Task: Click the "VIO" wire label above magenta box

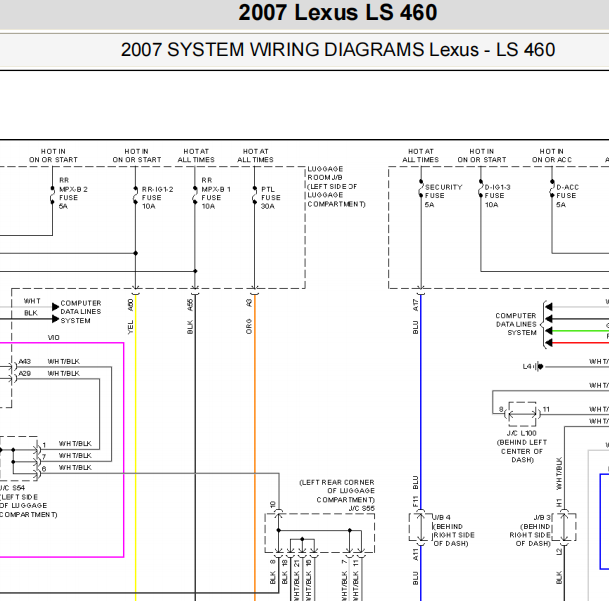Action: (54, 338)
